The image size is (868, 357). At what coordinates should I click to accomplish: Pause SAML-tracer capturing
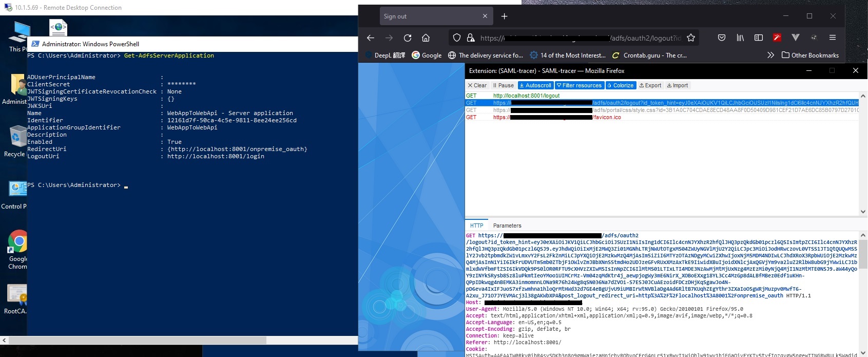coord(503,85)
